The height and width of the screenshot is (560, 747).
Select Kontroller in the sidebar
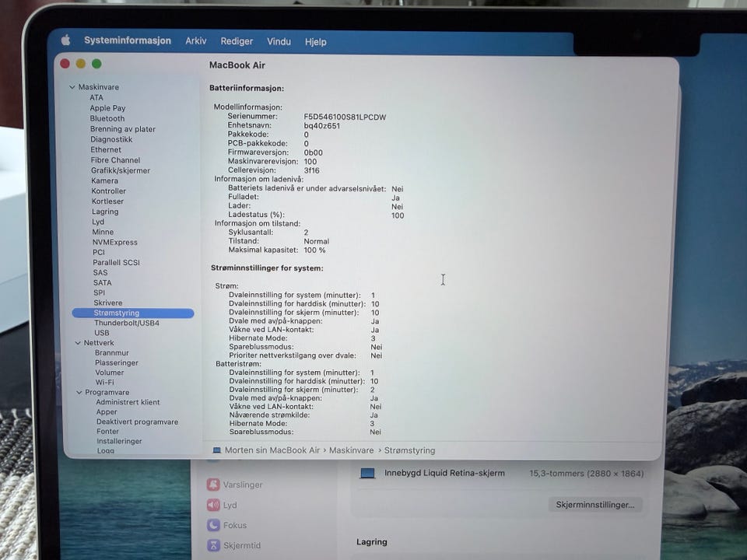click(x=109, y=191)
